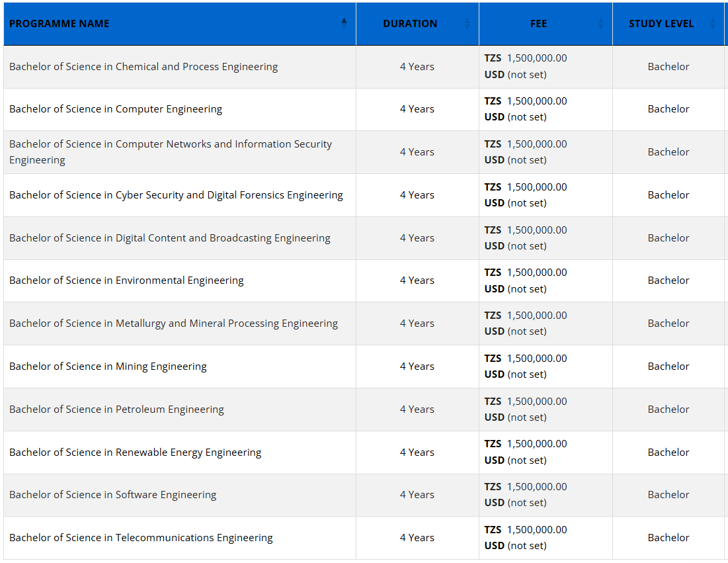Select Bachelor of Science in Renewable Energy Engineering
The image size is (728, 563).
tap(135, 453)
